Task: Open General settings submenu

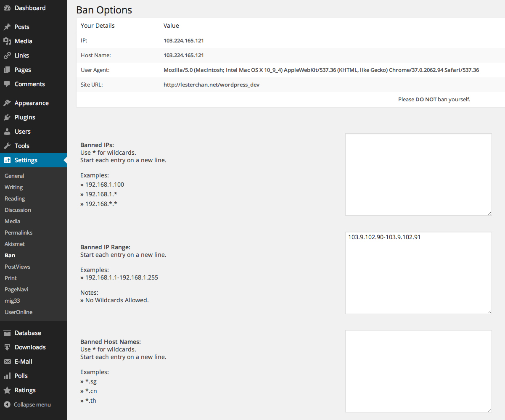Action: pyautogui.click(x=14, y=176)
